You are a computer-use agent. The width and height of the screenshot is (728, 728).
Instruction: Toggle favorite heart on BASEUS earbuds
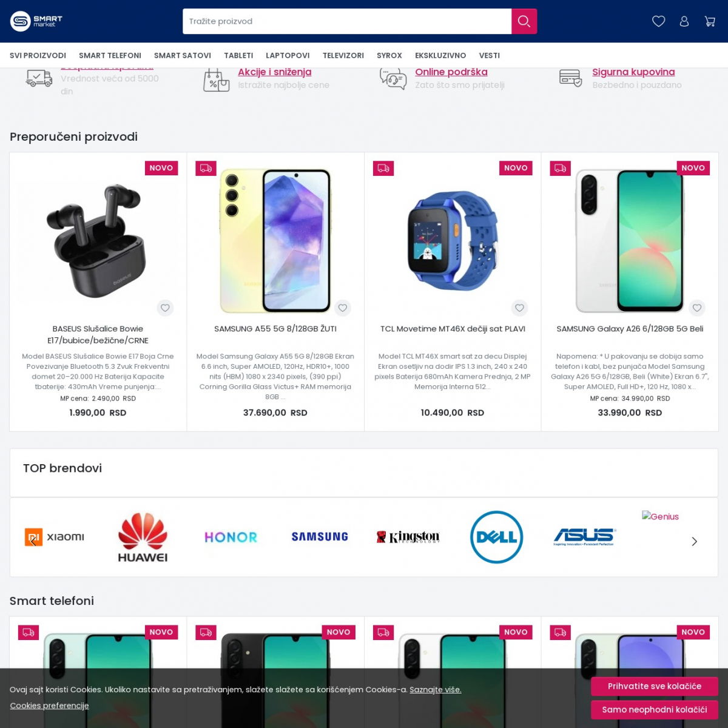165,308
